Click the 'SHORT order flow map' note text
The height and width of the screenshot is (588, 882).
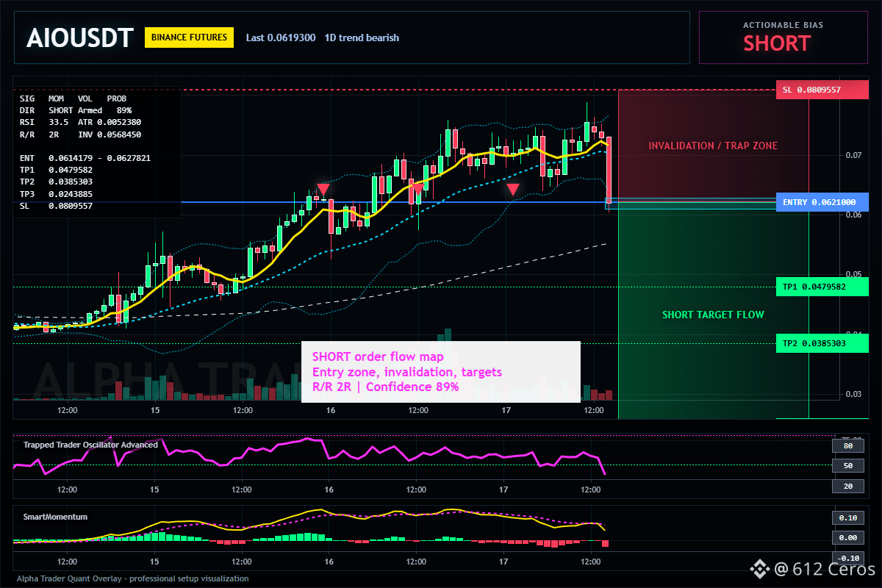pos(378,357)
